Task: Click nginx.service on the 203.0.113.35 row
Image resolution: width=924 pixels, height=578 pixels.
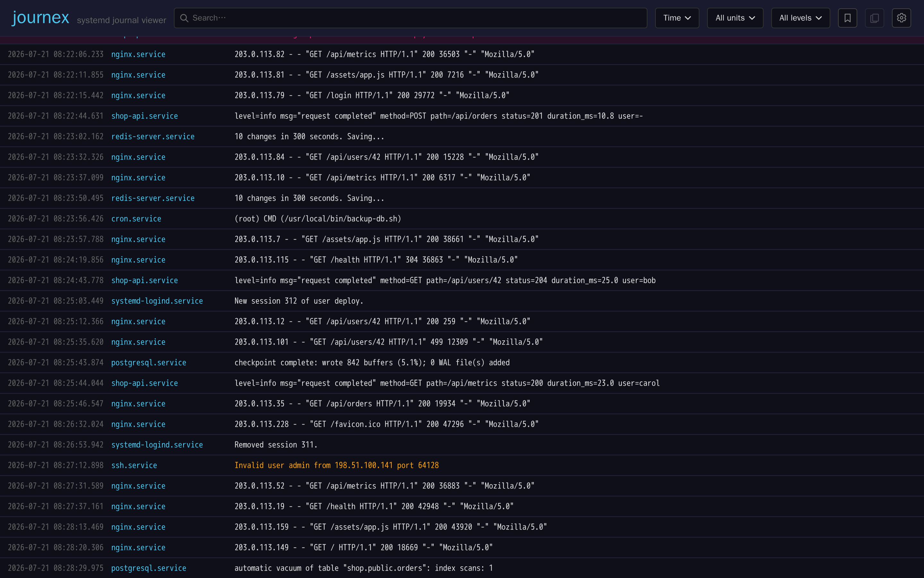Action: point(138,404)
